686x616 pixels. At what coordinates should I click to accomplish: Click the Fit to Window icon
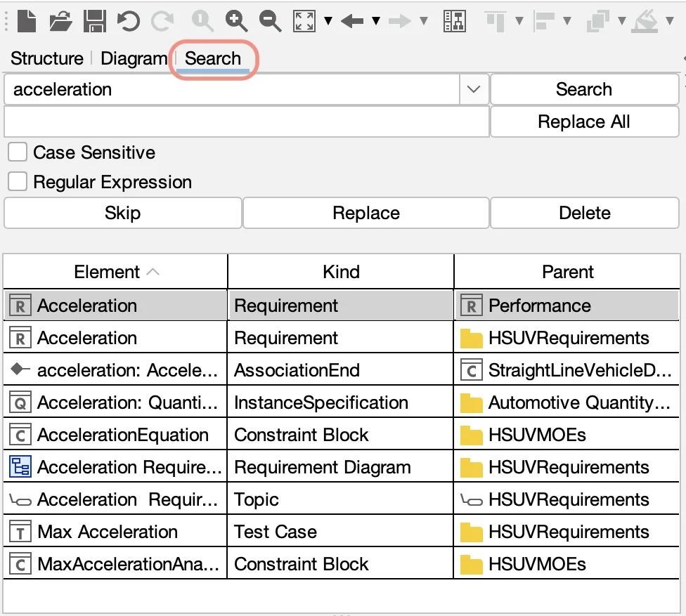click(304, 21)
